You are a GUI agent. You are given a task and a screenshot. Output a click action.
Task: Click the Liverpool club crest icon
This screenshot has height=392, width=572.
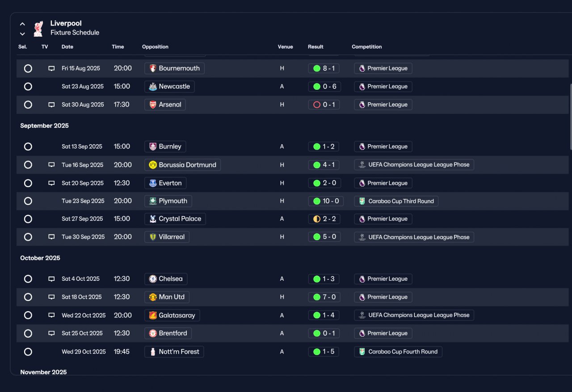38,28
